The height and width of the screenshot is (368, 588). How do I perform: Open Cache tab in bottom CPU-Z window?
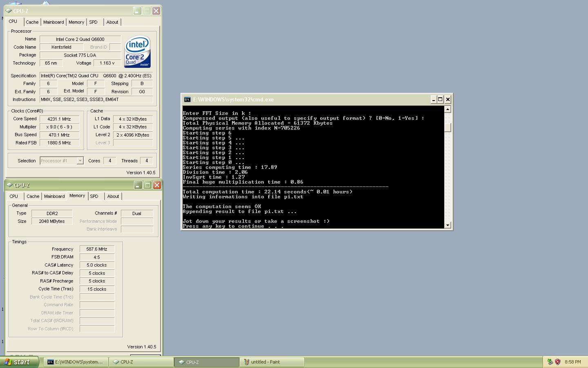pos(33,196)
